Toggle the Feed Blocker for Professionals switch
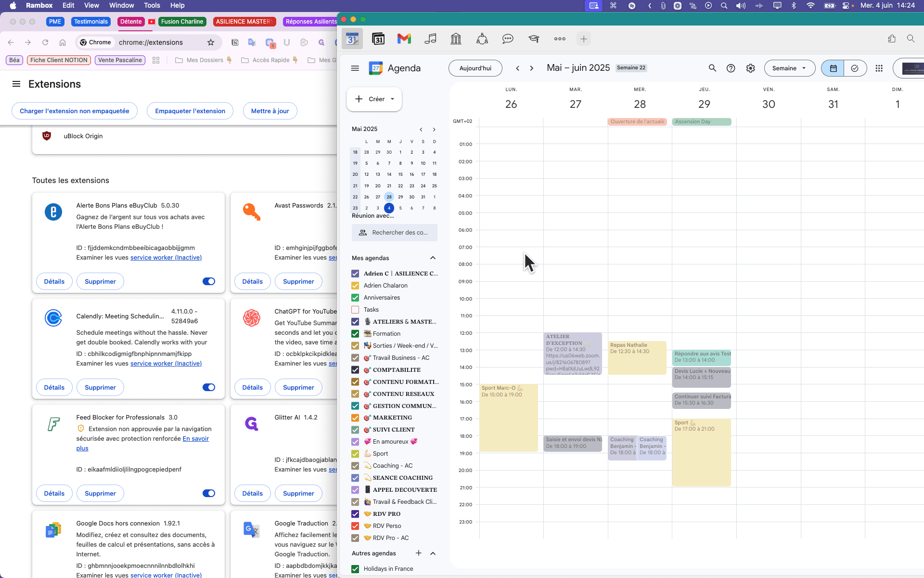Image resolution: width=924 pixels, height=578 pixels. coord(209,493)
